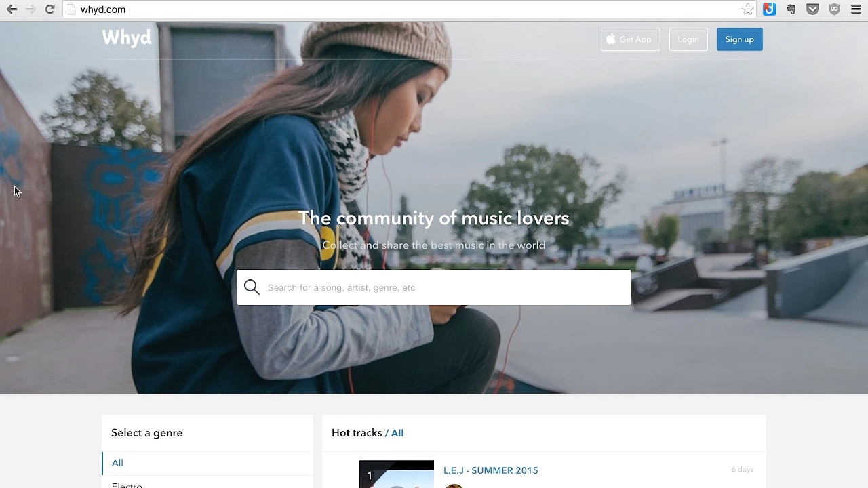The height and width of the screenshot is (488, 868).
Task: Go back with the browser back arrow
Action: (x=12, y=9)
